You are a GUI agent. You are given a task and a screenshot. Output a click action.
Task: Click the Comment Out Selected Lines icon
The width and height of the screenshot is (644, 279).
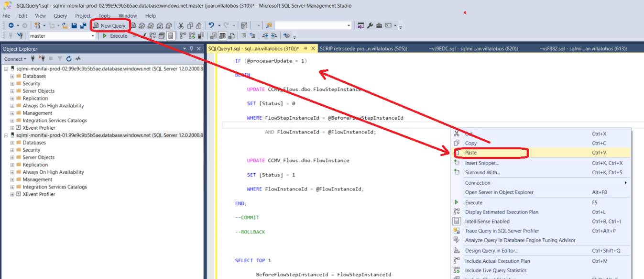click(244, 35)
